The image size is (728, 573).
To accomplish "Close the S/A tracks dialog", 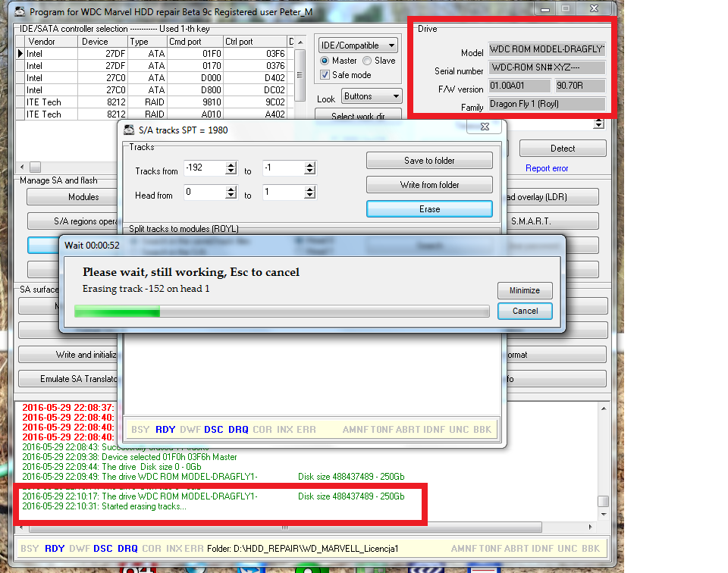I will pos(485,127).
